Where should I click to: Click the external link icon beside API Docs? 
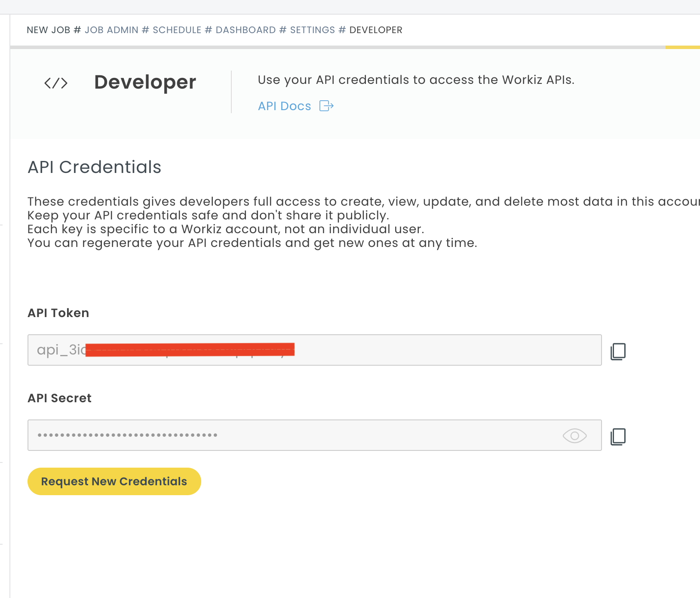point(326,106)
